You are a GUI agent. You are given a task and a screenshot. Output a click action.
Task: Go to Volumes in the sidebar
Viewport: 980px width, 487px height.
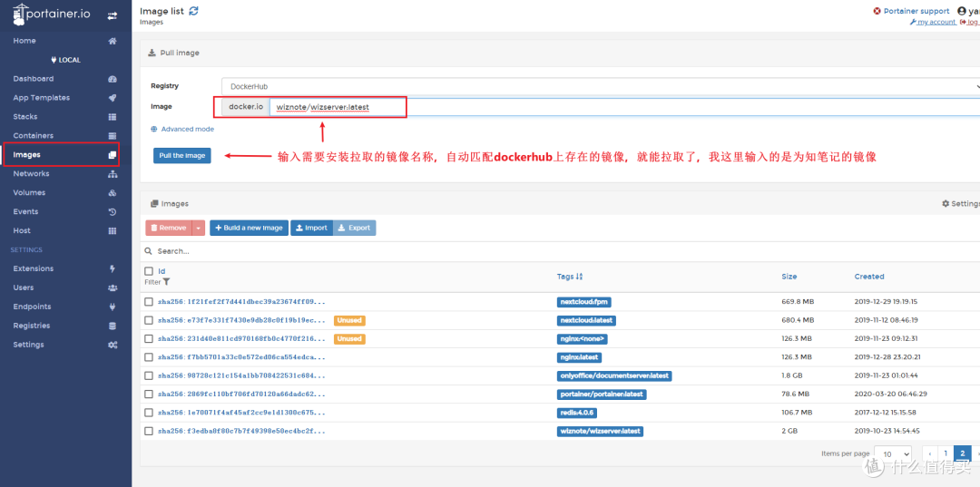(29, 193)
